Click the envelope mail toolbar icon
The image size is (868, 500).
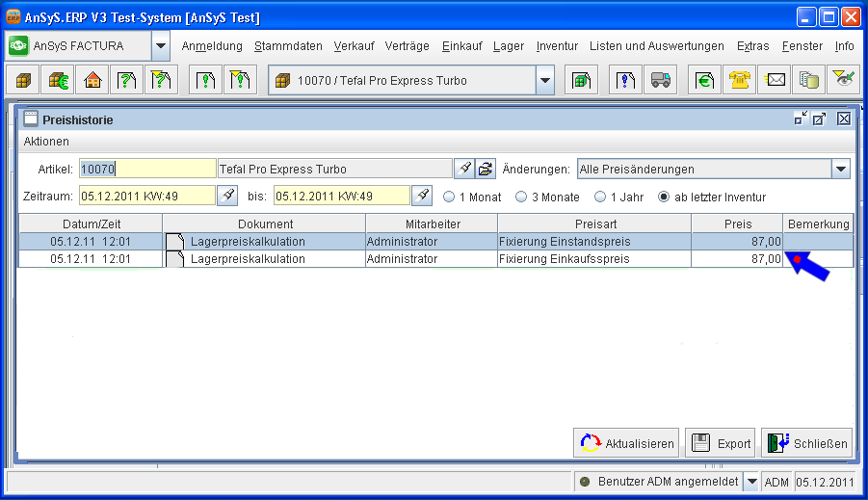(774, 81)
